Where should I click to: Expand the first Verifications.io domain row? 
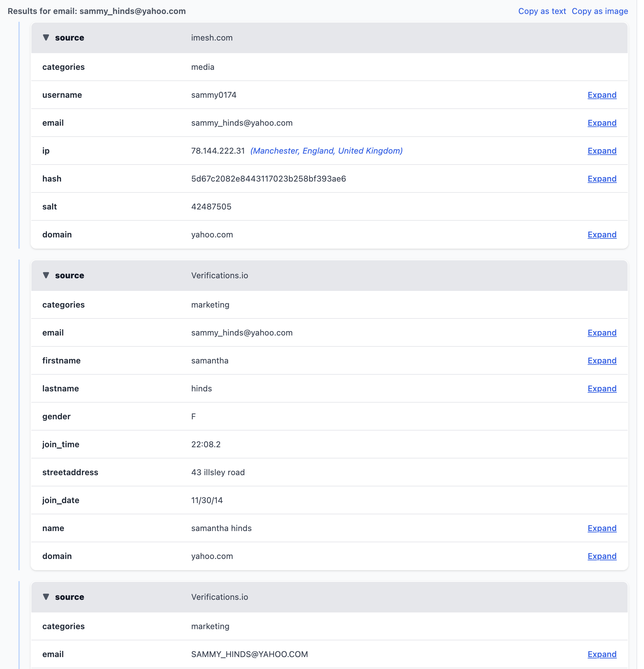coord(602,556)
